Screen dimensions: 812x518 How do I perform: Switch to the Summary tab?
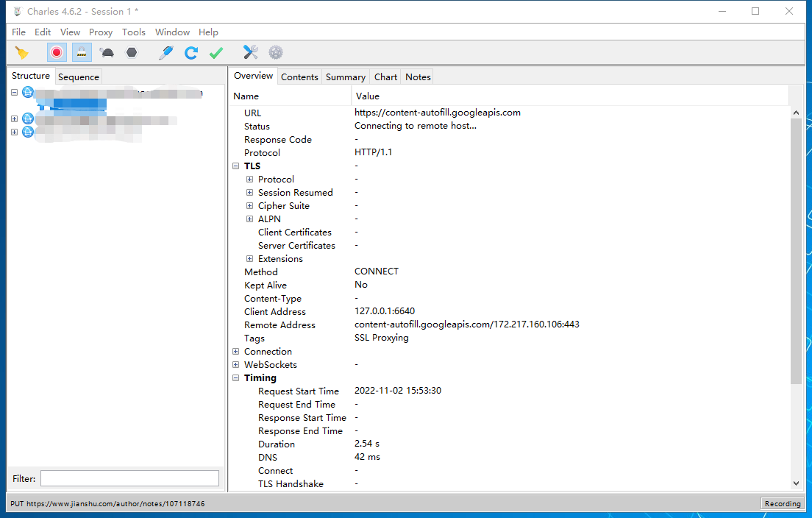point(346,77)
